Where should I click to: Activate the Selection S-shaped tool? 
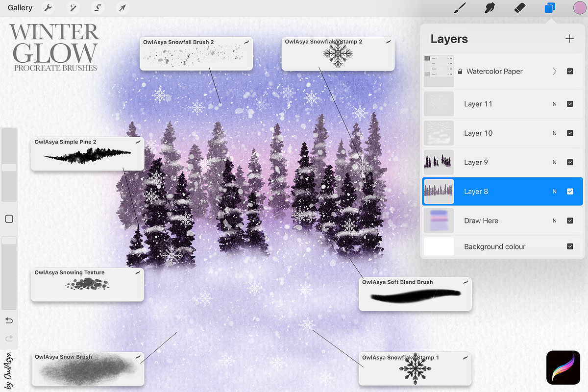pyautogui.click(x=98, y=8)
